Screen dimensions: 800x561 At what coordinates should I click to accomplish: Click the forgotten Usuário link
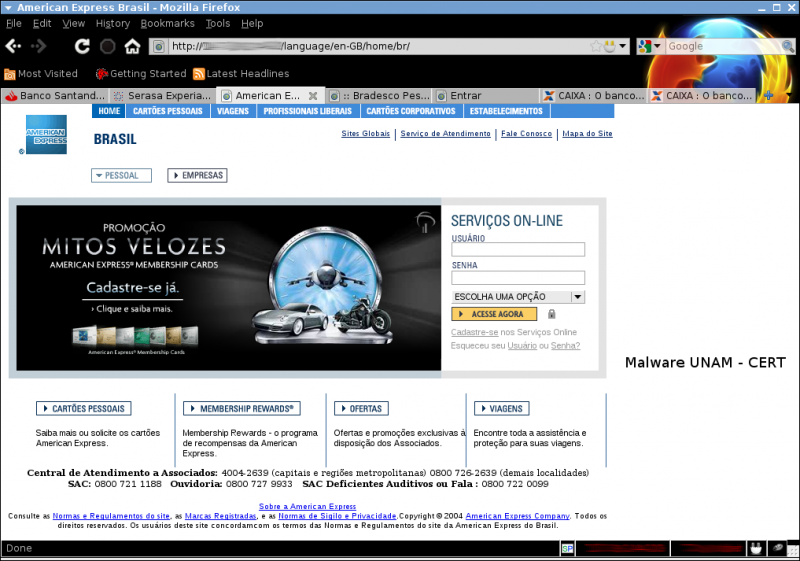[x=522, y=346]
